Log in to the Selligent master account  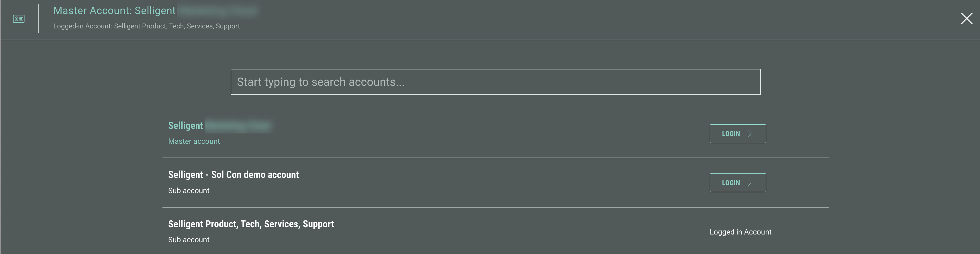737,134
